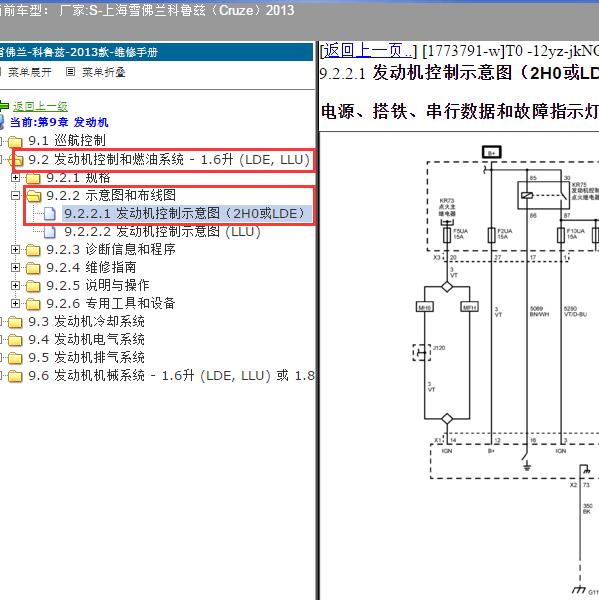
Task: Click folder icon of 9.2.3
Action: tap(33, 250)
